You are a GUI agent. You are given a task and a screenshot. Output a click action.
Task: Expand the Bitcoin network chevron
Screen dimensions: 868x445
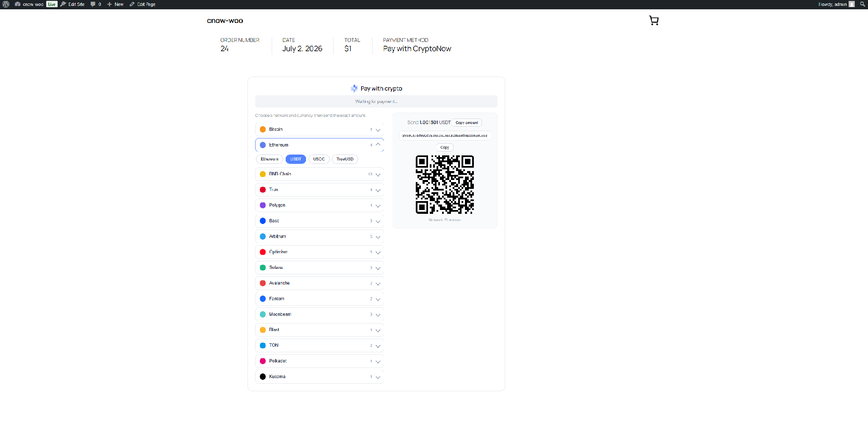(378, 130)
